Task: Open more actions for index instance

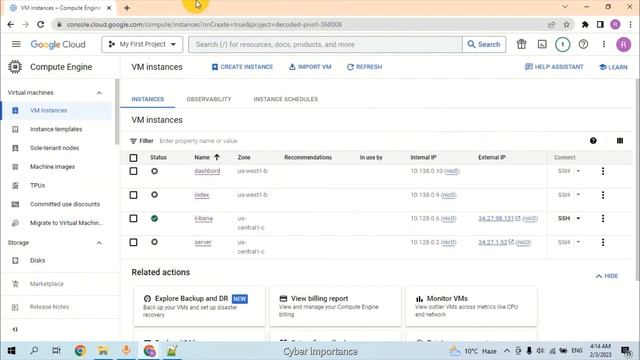Action: pos(603,195)
